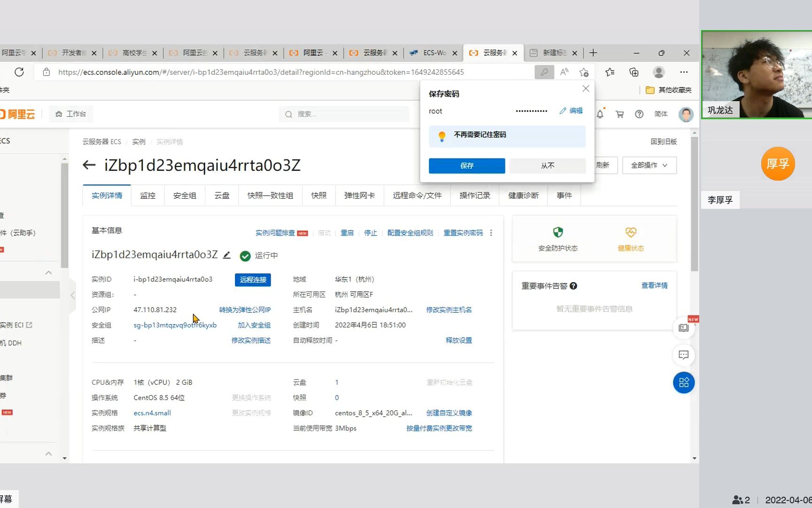812x508 pixels.
Task: Collapse the sidebar panel handle
Action: pyautogui.click(x=72, y=295)
